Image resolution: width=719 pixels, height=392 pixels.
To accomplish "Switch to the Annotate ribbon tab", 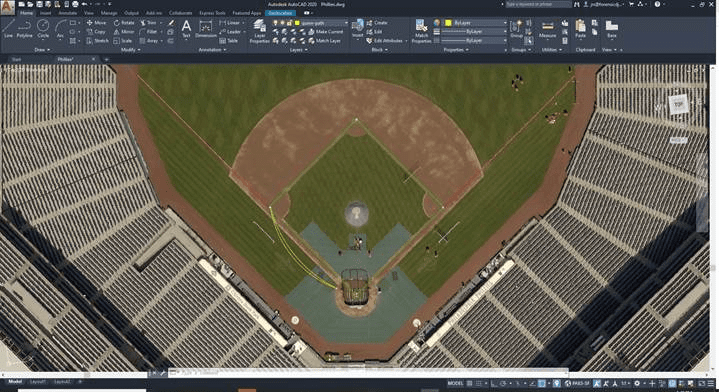I will click(x=67, y=13).
